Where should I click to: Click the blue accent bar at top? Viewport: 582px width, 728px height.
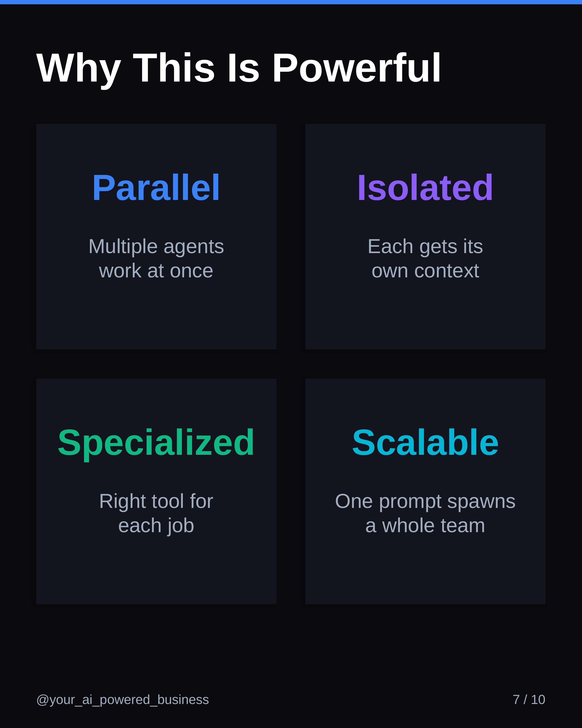(291, 2)
